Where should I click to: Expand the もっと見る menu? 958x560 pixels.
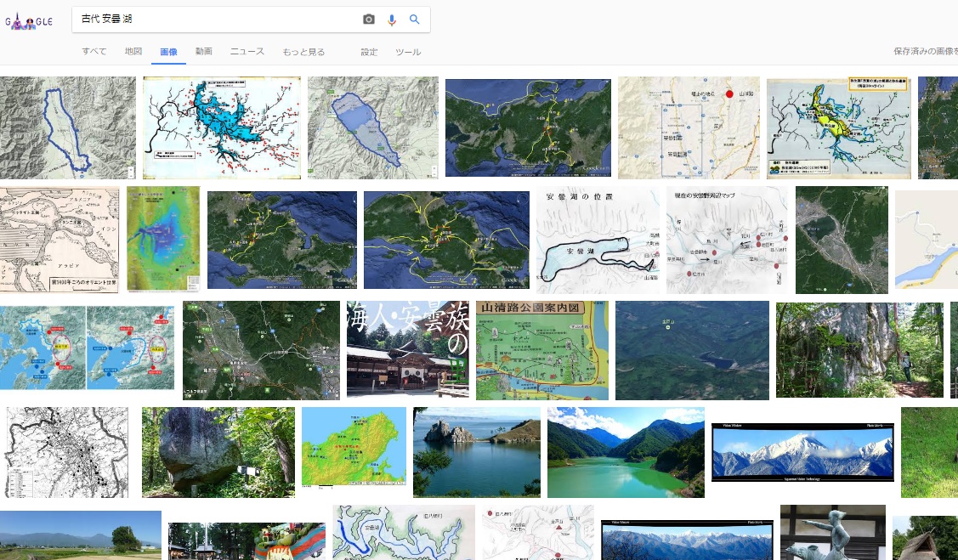pyautogui.click(x=303, y=51)
